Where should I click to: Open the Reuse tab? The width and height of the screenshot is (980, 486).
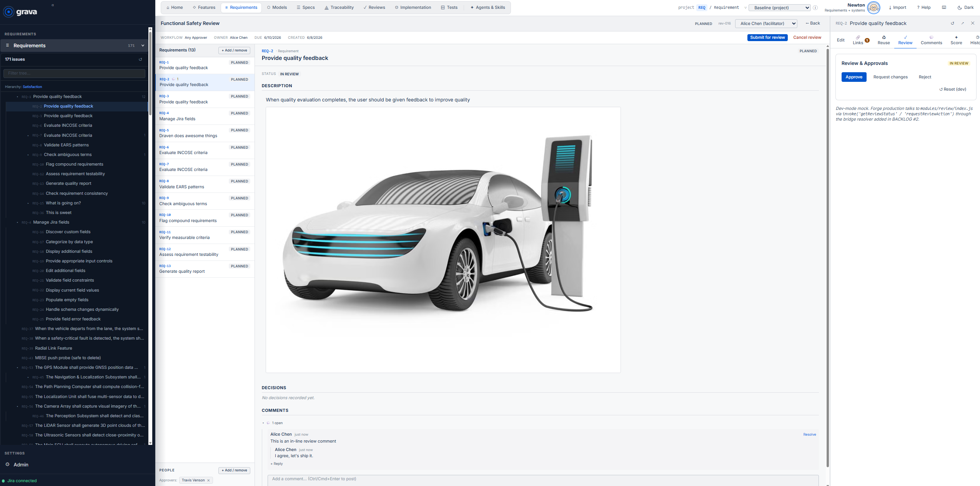point(883,40)
